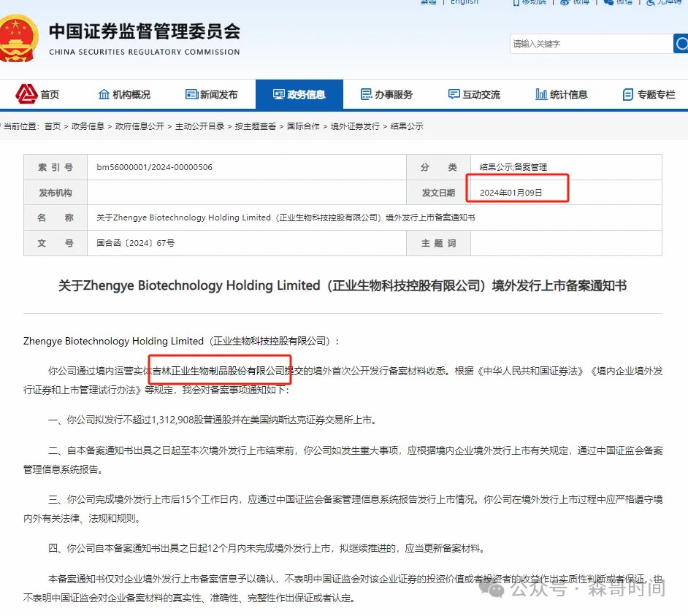This screenshot has width=688, height=616.
Task: Click the 统计信息 bar-chart icon
Action: 541,94
